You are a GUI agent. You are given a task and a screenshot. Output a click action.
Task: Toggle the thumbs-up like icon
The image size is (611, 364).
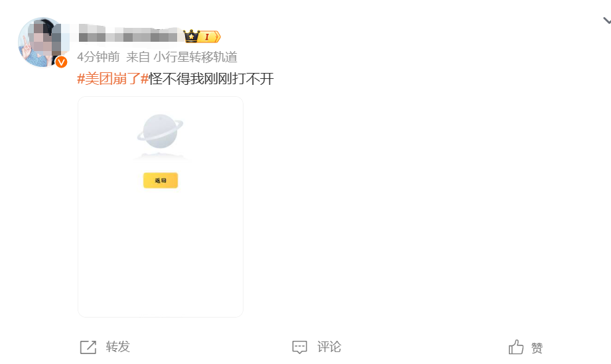click(516, 347)
